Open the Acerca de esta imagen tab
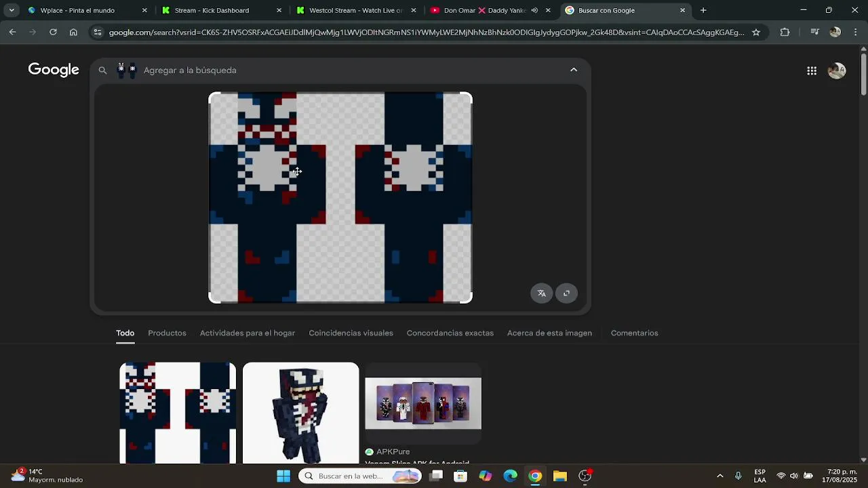The width and height of the screenshot is (868, 488). click(549, 333)
